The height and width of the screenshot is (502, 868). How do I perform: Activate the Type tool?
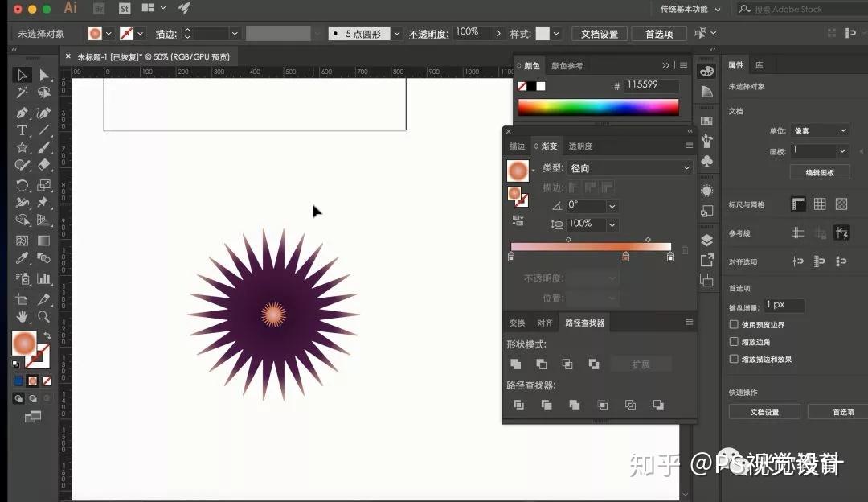pyautogui.click(x=22, y=130)
